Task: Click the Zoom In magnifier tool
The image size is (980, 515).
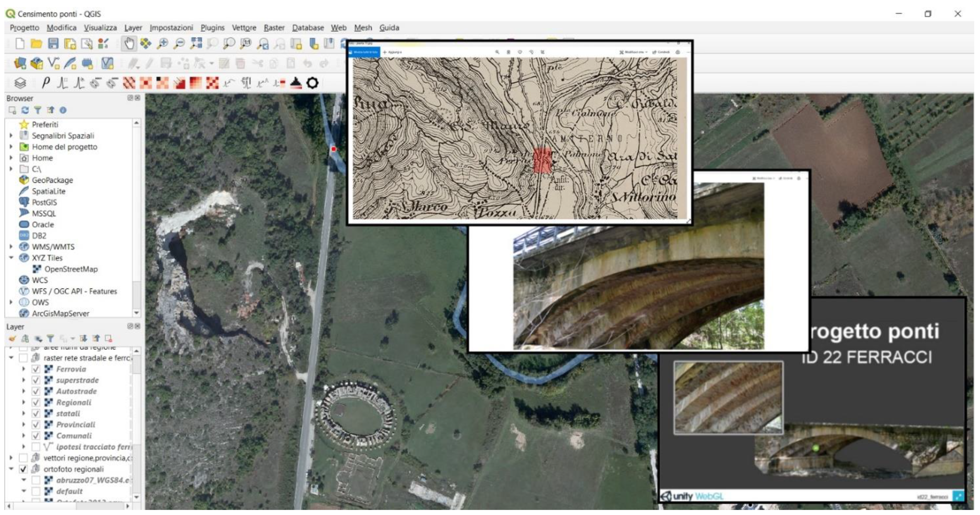Action: (162, 44)
